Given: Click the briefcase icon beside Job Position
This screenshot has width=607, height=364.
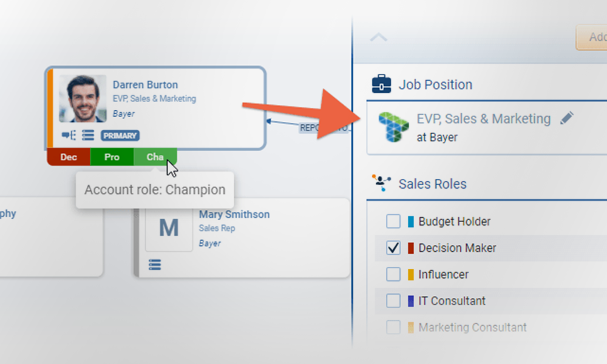Looking at the screenshot, I should pyautogui.click(x=381, y=84).
